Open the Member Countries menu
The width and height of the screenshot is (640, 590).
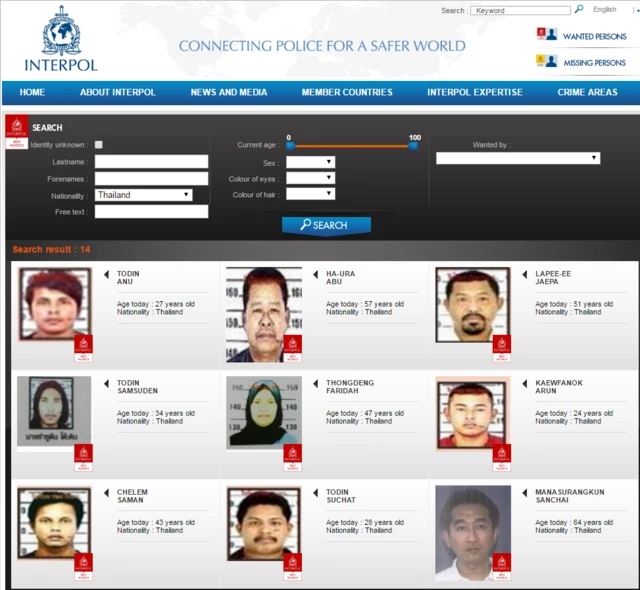tap(347, 93)
